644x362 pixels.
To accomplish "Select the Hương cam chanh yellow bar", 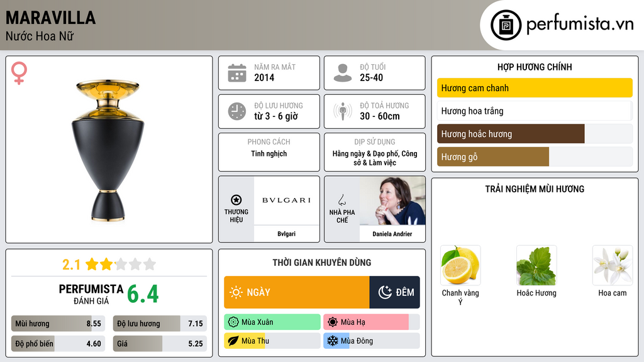I will [x=535, y=88].
